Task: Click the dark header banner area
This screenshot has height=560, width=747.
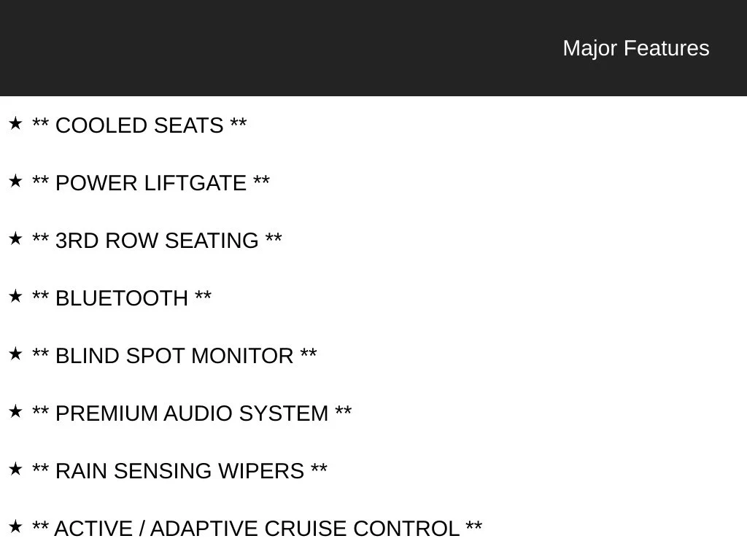Action: point(373,48)
